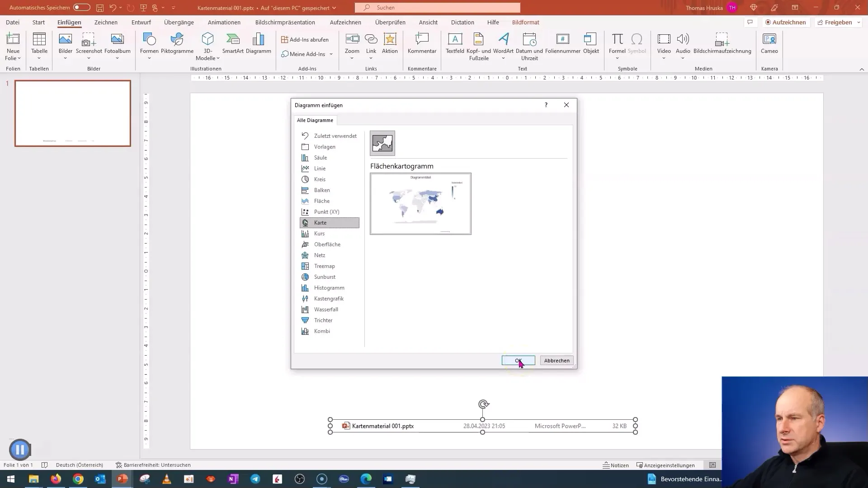Click the Aufzeichnen button at top right
868x488 pixels.
point(785,22)
